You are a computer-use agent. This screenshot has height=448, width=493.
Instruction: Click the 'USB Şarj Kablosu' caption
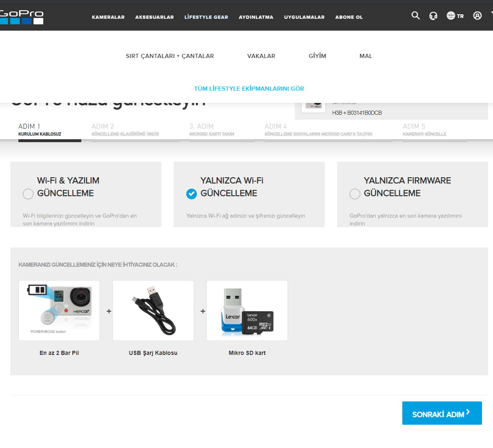153,353
